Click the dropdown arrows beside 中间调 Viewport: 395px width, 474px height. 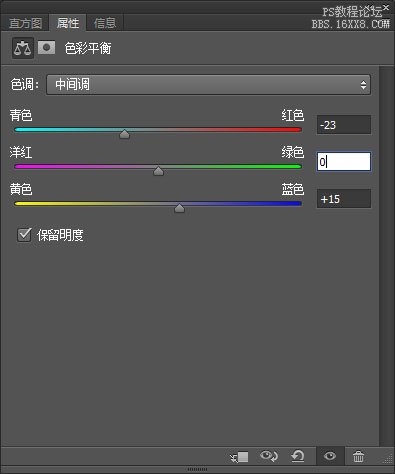(x=363, y=85)
